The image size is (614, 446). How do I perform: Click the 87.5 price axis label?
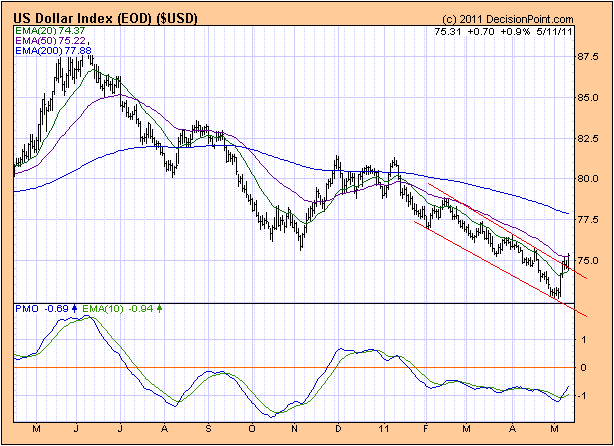point(589,58)
